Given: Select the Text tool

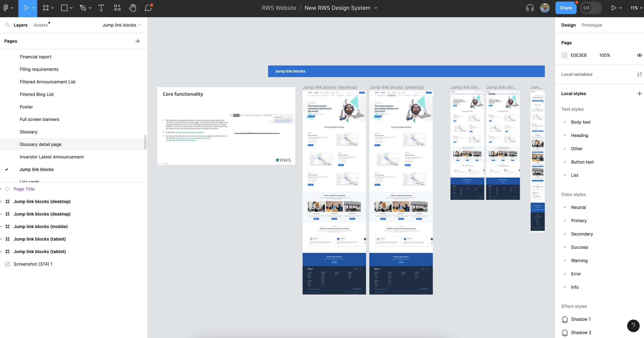Looking at the screenshot, I should click(101, 8).
